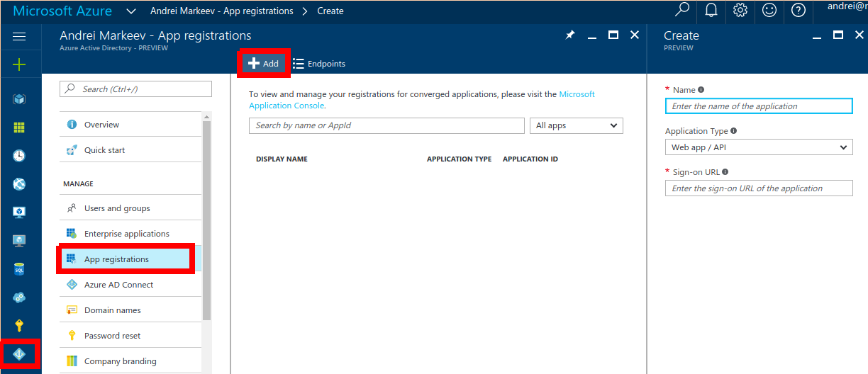
Task: Open Company branding menu item
Action: point(130,361)
